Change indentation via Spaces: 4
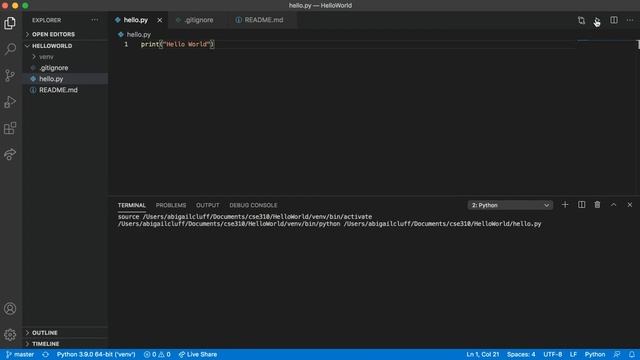640x360 pixels. coord(521,354)
